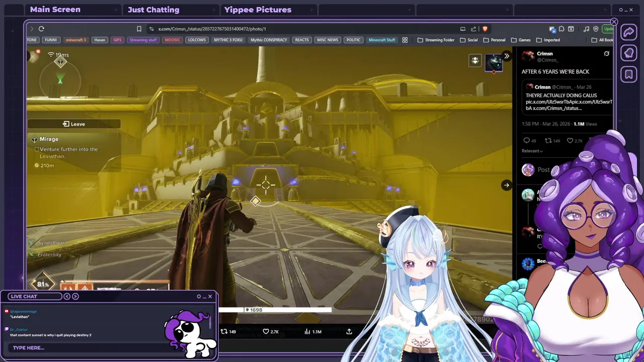
Task: Open the MOOSIC bookmark
Action: coord(172,40)
